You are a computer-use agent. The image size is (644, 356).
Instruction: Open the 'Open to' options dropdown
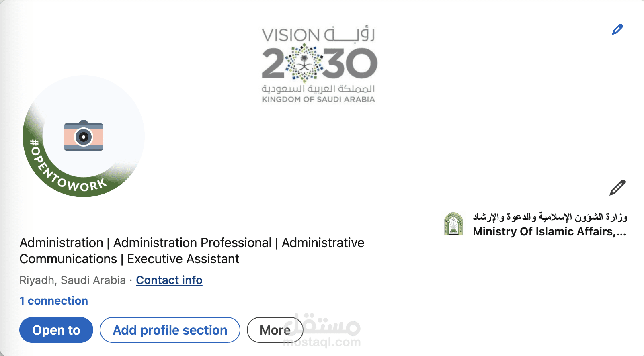[x=56, y=330]
